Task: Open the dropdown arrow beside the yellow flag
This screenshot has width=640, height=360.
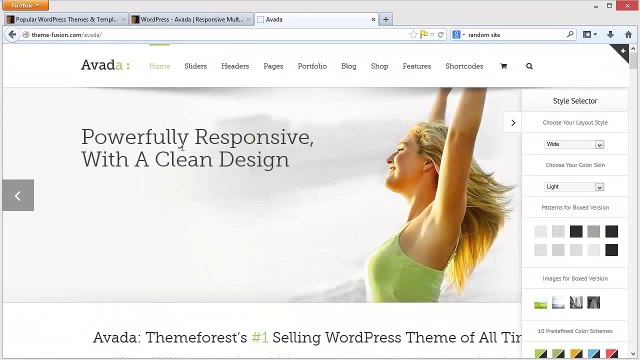Action: coord(432,35)
